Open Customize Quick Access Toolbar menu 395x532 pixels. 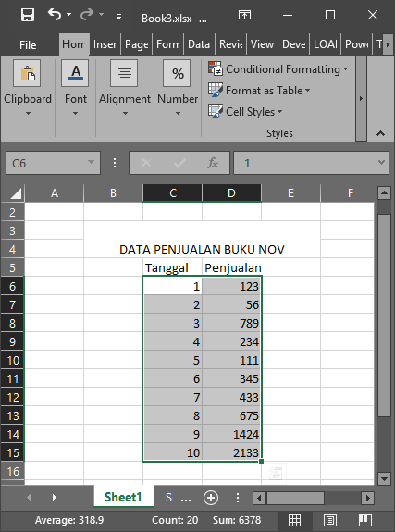[x=118, y=16]
